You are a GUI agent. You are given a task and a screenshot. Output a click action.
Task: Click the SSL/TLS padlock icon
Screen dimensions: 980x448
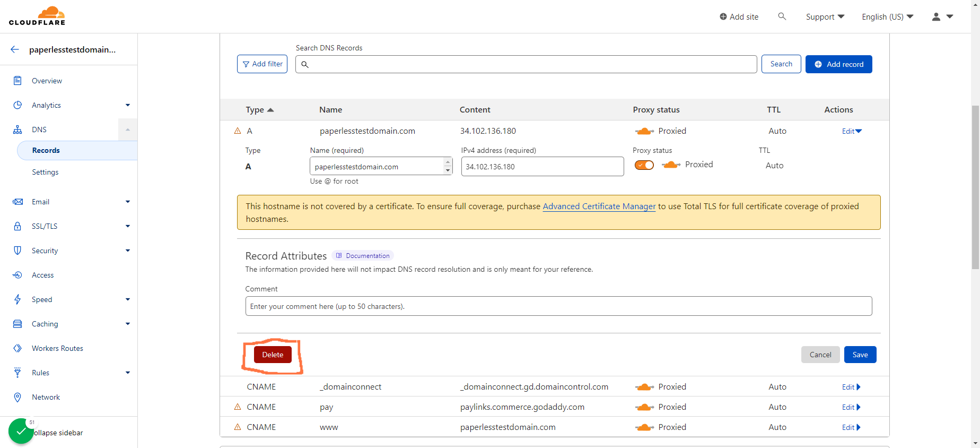tap(17, 226)
